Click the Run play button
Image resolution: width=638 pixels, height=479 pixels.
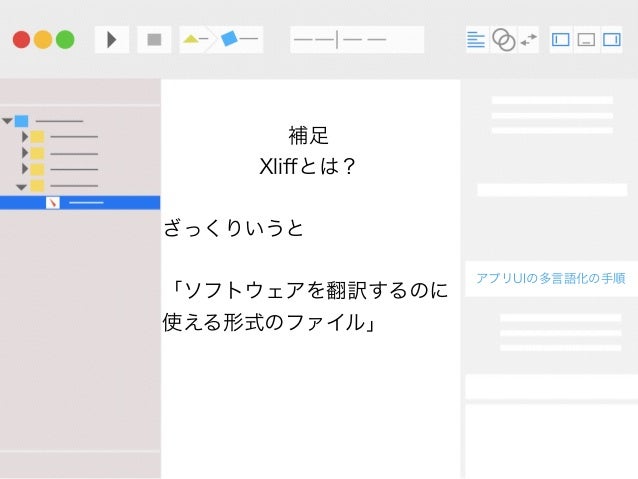pyautogui.click(x=112, y=39)
